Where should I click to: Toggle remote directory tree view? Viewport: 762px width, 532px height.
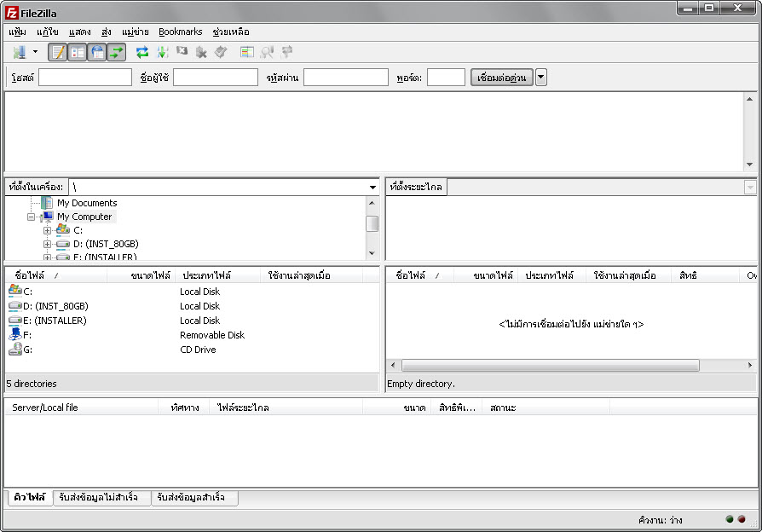point(97,53)
